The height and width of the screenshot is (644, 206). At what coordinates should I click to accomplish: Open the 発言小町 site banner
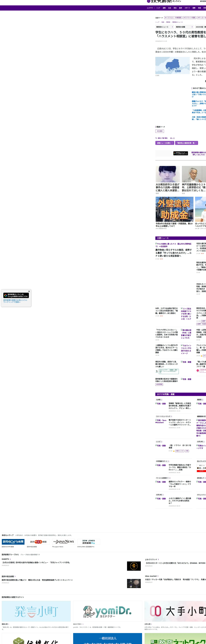tap(36, 611)
